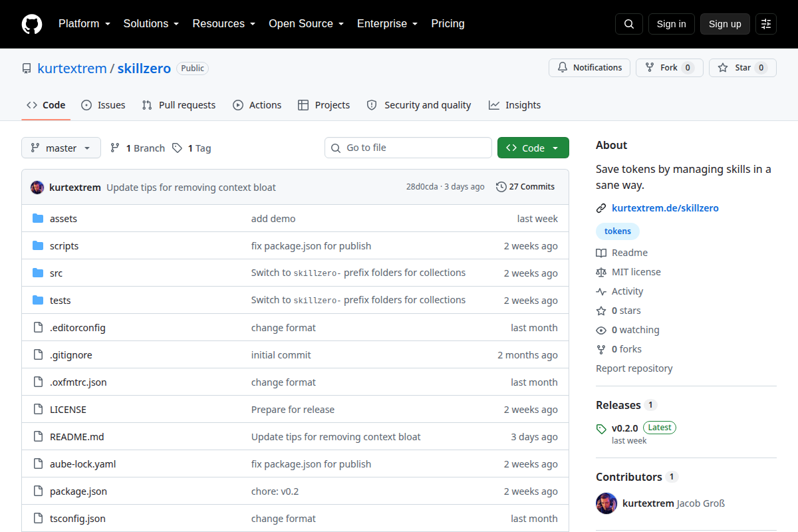
Task: Click the scripts folder icon
Action: pos(38,246)
